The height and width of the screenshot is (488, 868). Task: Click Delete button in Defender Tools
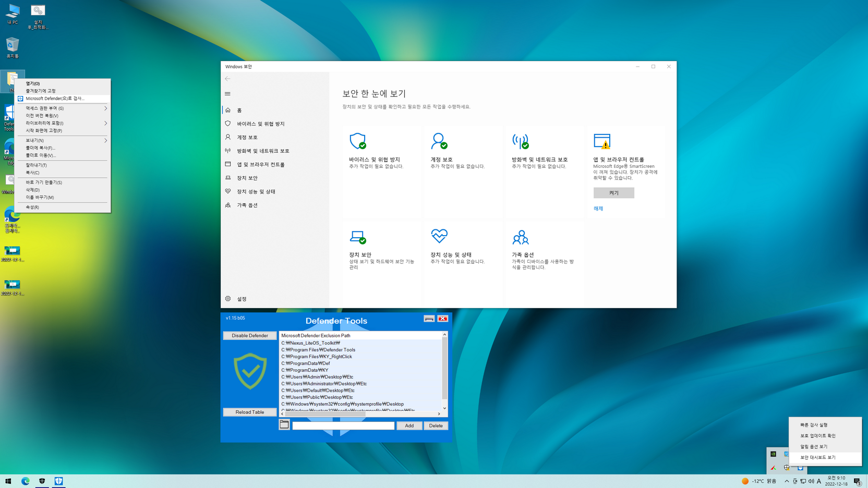click(436, 425)
